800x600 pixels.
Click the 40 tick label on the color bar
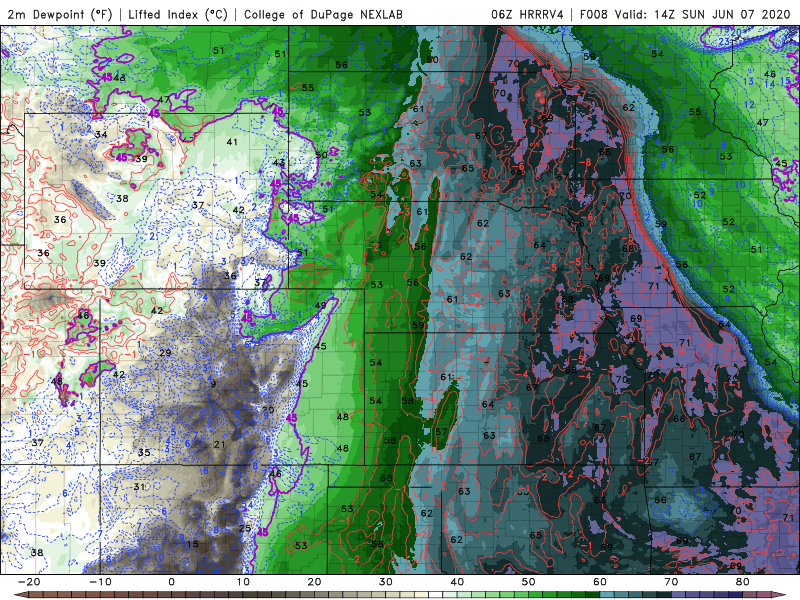pos(457,582)
